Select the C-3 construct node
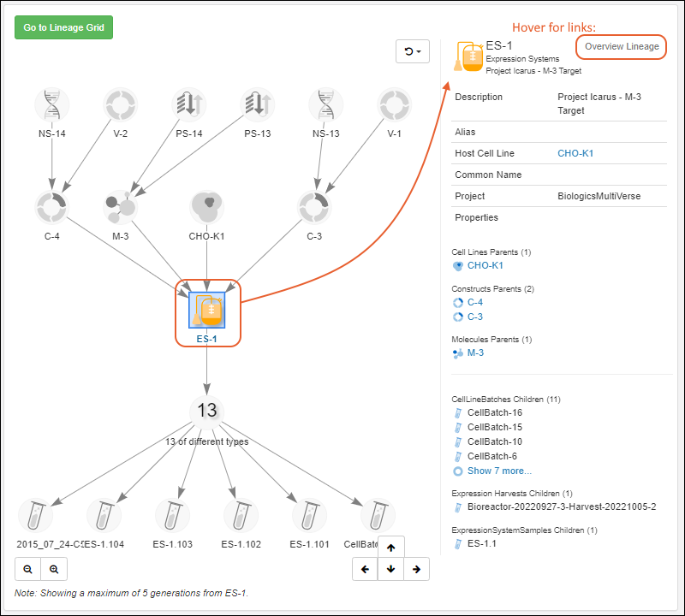 [315, 207]
